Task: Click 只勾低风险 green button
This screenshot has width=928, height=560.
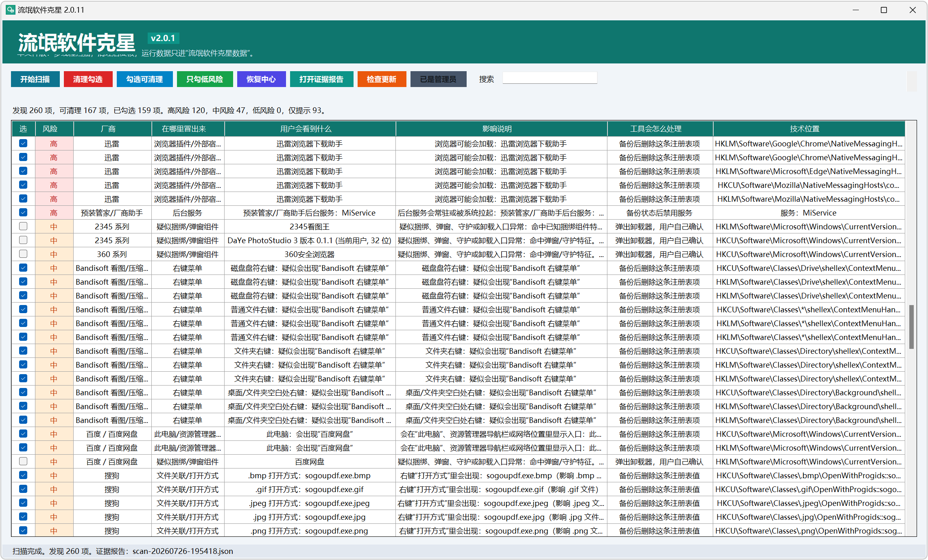Action: (205, 79)
